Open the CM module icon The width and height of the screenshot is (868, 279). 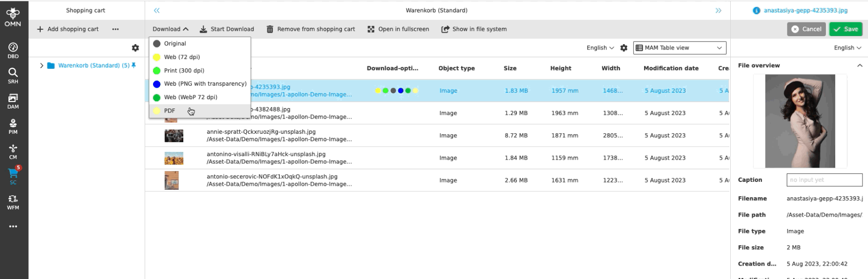click(13, 151)
